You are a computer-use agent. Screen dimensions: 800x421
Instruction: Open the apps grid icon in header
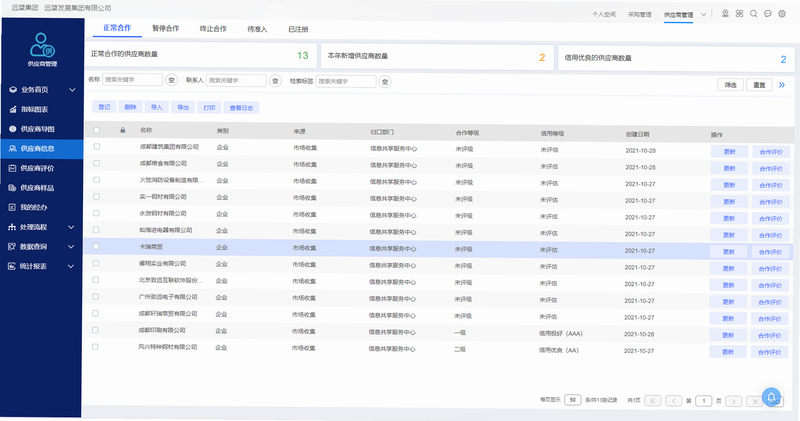click(x=739, y=13)
